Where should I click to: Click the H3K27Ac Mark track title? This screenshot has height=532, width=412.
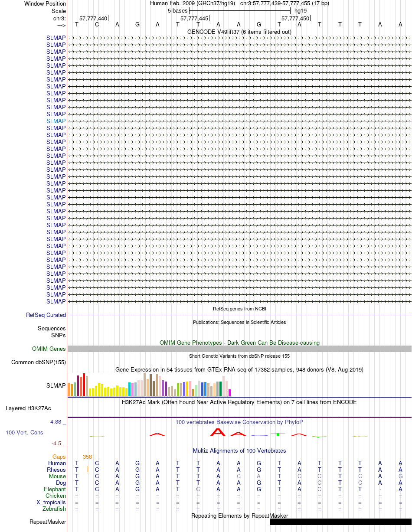(239, 402)
